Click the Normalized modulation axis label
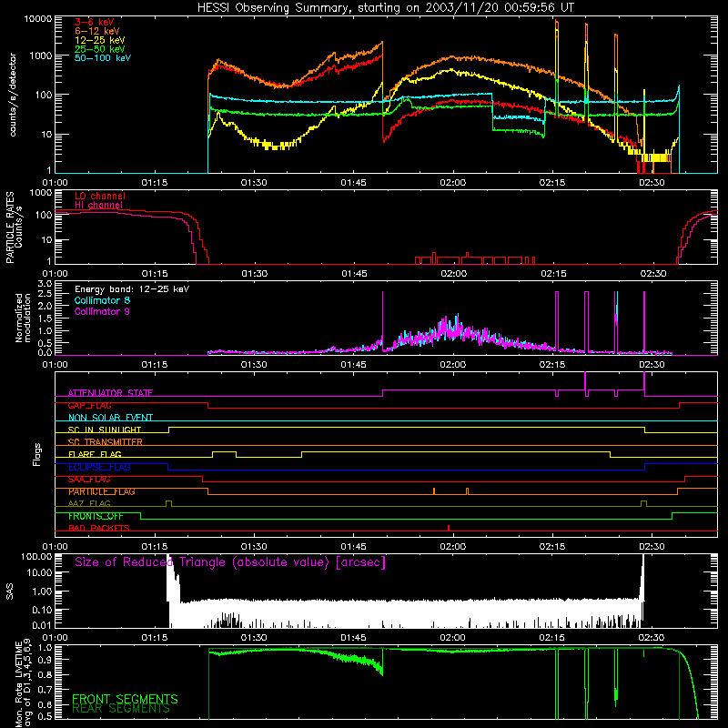The height and width of the screenshot is (728, 728). (x=24, y=318)
